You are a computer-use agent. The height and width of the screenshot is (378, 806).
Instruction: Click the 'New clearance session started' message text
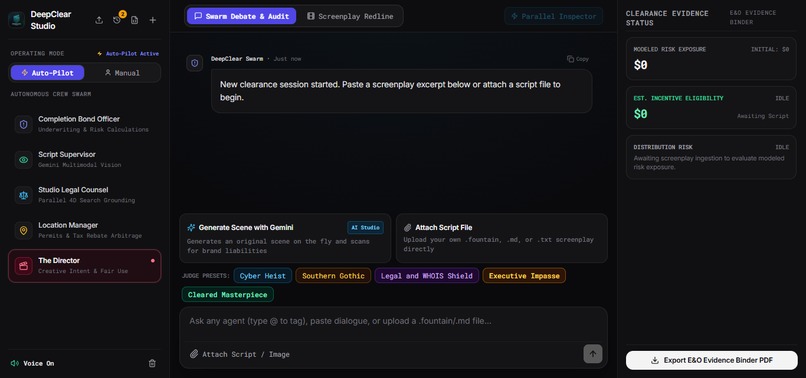(390, 91)
